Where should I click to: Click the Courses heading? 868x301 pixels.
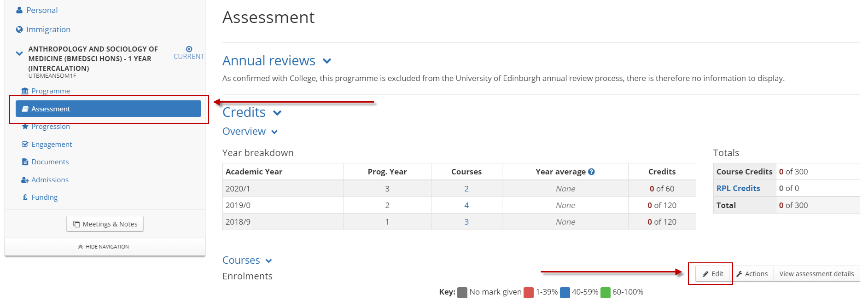[x=241, y=260]
